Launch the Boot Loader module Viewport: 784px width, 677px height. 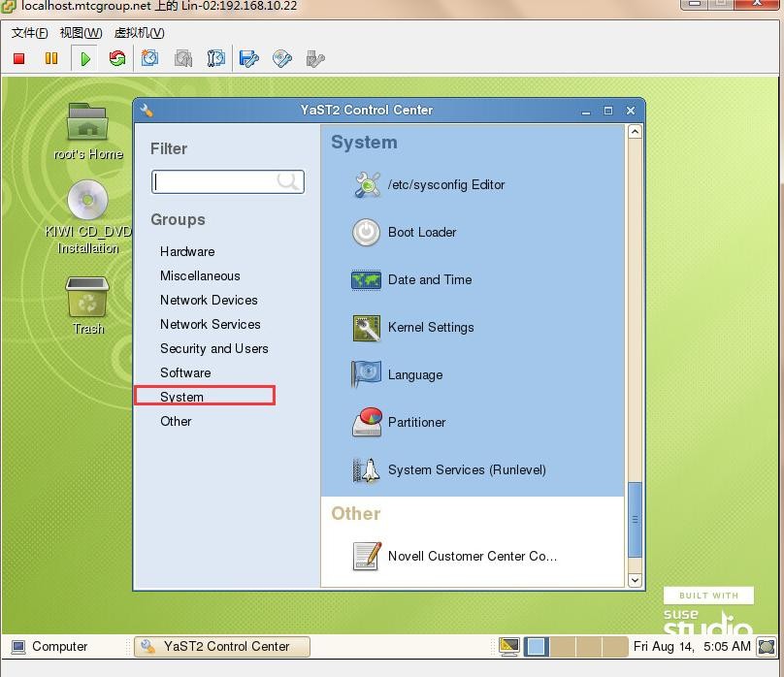(404, 233)
